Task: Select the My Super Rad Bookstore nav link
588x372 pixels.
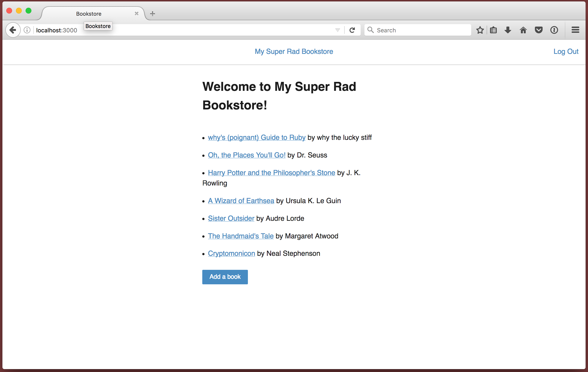Action: [294, 51]
